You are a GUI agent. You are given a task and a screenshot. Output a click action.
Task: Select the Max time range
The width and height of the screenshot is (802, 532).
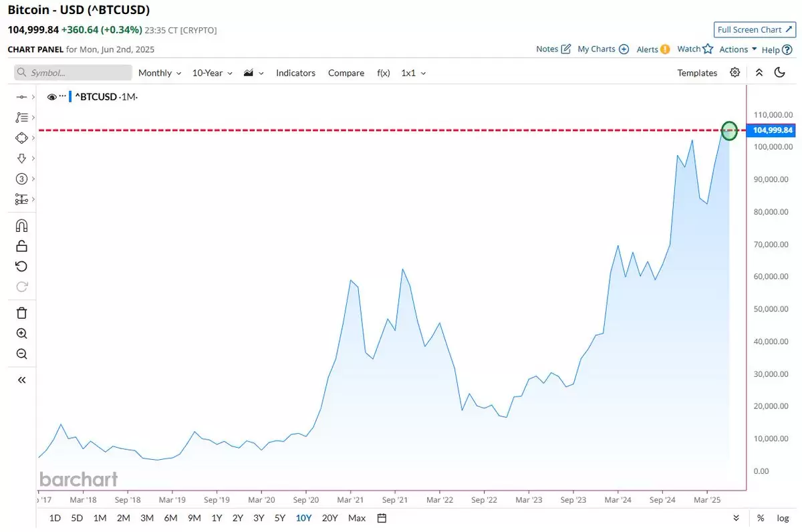[x=357, y=518]
